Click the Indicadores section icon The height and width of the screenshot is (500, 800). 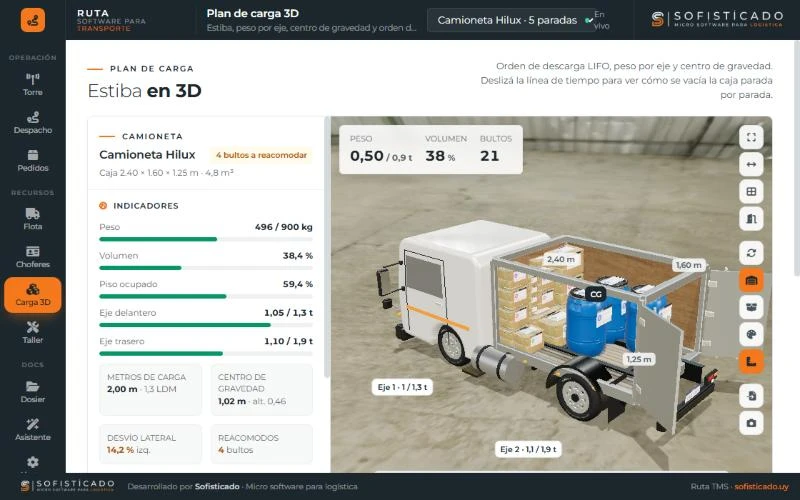point(103,206)
